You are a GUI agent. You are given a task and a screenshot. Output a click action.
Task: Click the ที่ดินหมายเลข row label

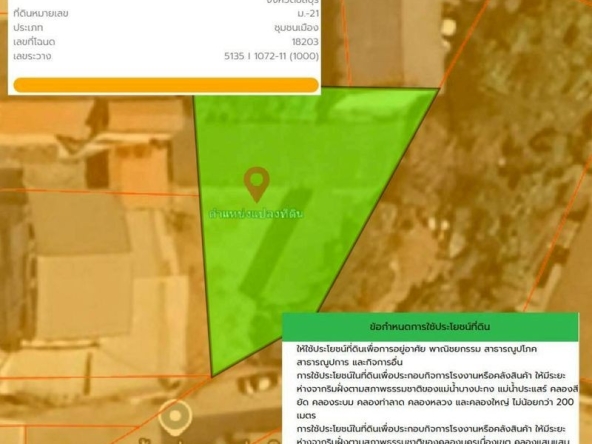(41, 14)
